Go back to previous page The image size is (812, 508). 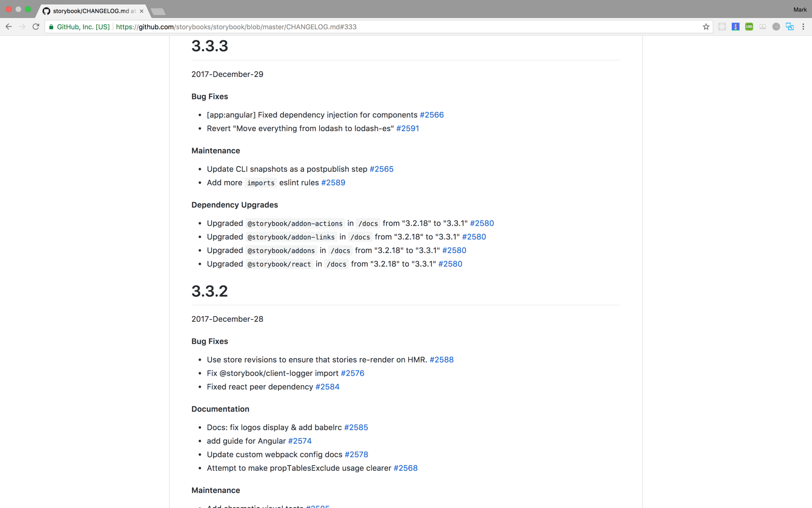[9, 27]
